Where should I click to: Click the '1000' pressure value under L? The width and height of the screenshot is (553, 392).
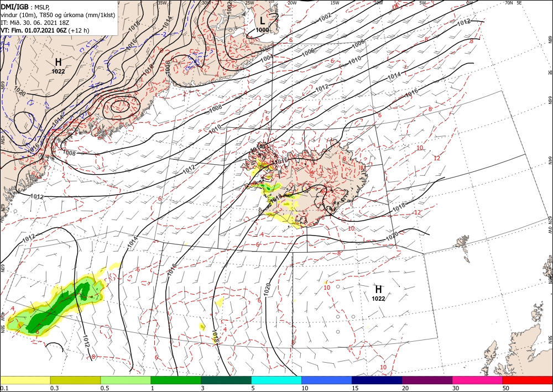click(x=262, y=30)
